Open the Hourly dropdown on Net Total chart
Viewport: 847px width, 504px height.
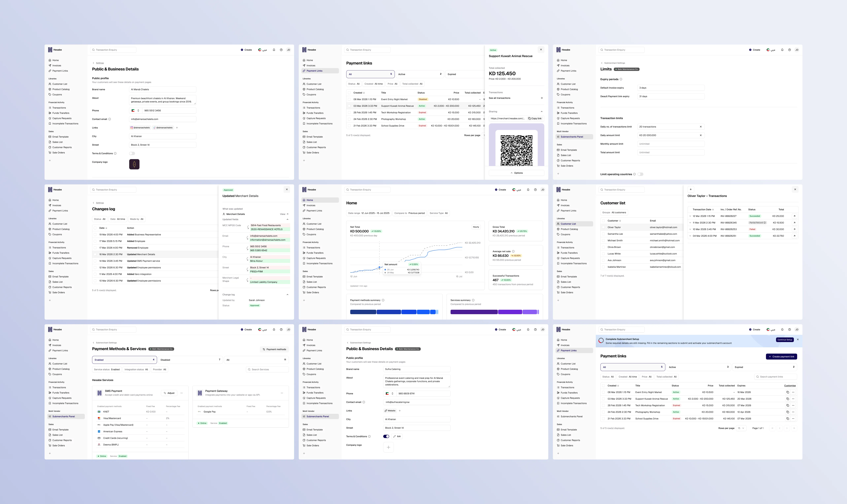coord(476,227)
